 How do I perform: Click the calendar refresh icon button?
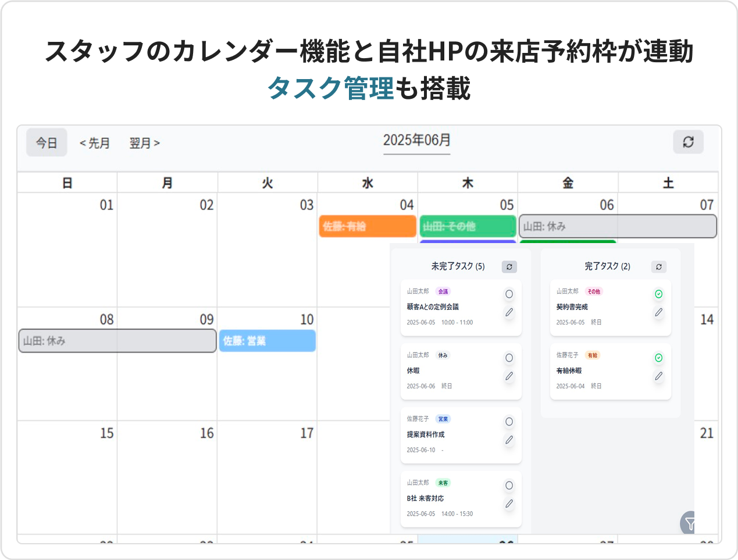[x=688, y=142]
